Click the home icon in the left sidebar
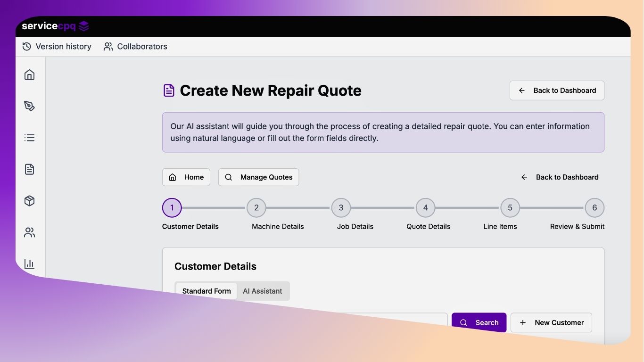Image resolution: width=644 pixels, height=362 pixels. (x=30, y=75)
